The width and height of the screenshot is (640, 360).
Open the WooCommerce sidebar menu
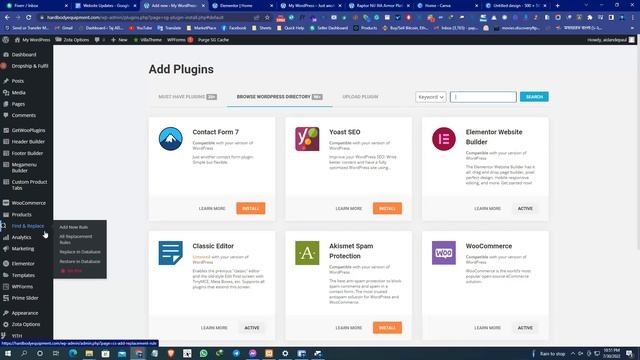pos(28,203)
